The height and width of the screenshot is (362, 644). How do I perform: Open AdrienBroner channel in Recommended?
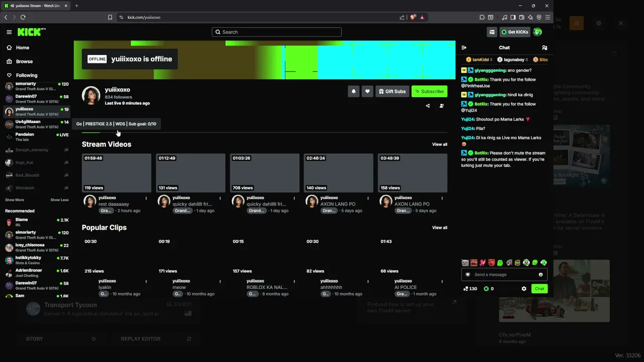[37, 273]
